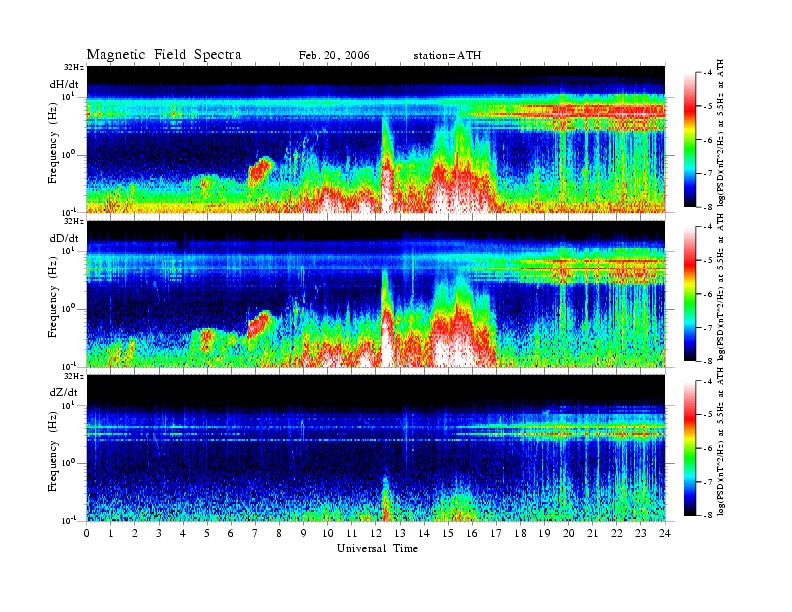The height and width of the screenshot is (612, 792).
Task: Click the dD/dt spectrogram color bar
Action: click(x=690, y=294)
